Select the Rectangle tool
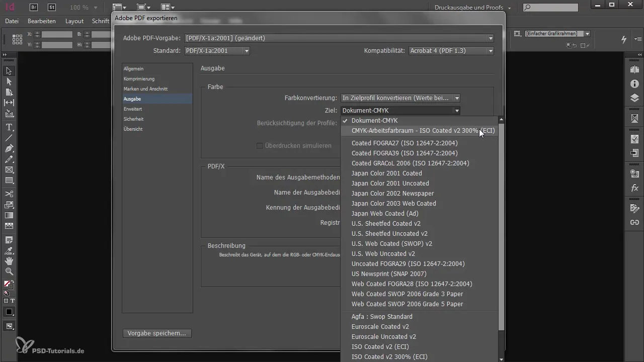 9,180
